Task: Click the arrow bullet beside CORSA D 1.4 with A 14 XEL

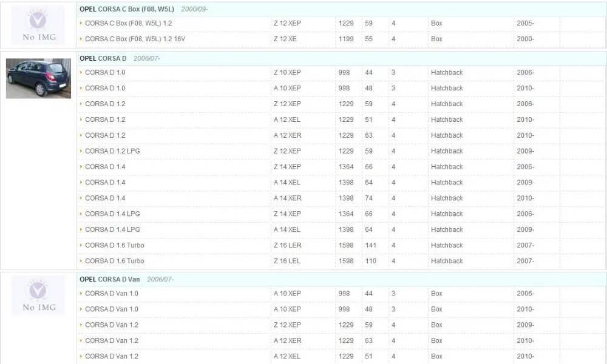Action: click(81, 183)
